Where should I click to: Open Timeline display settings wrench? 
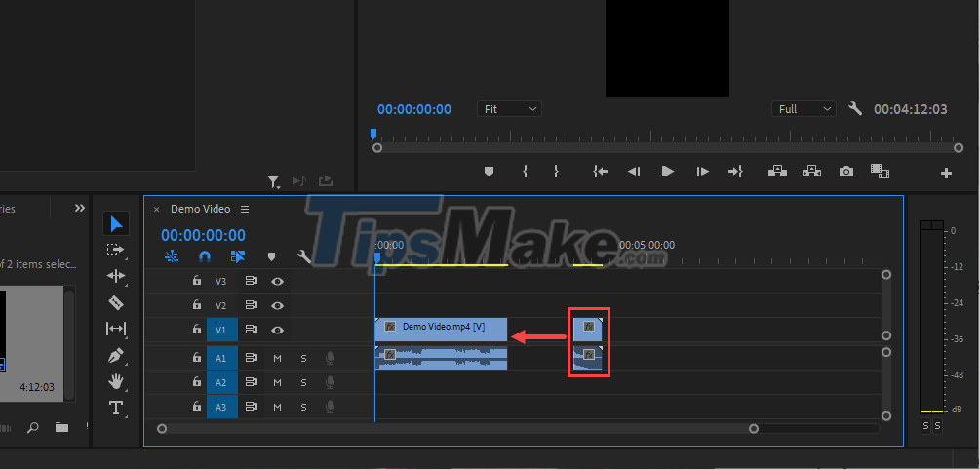304,256
